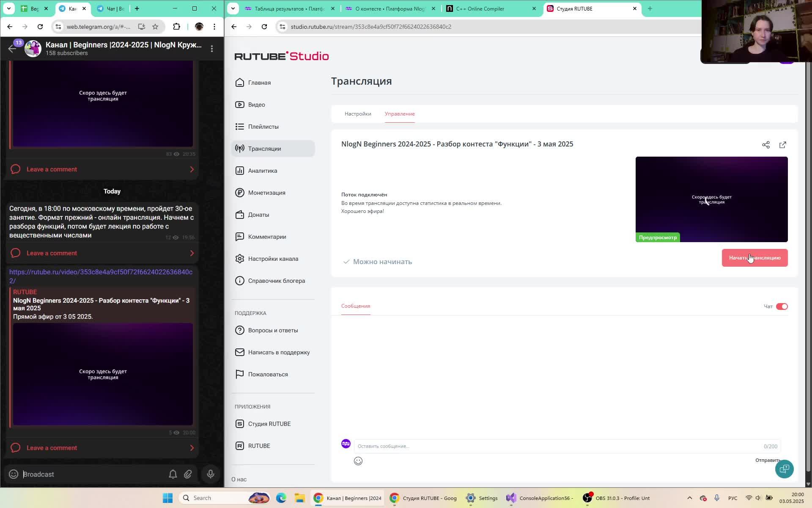Viewport: 812px width, 508px height.
Task: Click the support chat bubble button
Action: [x=784, y=469]
